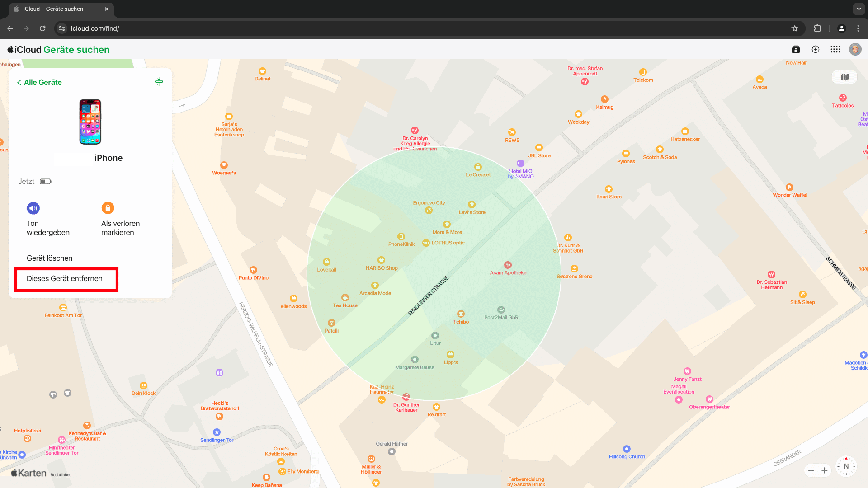Screen dimensions: 868x488
Task: Open the Rechtliches legal link
Action: pyautogui.click(x=61, y=475)
